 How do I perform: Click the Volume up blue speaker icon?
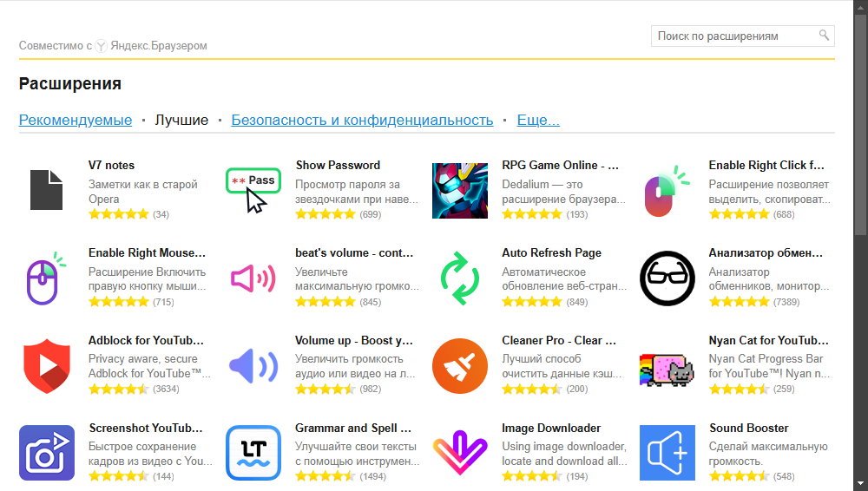pyautogui.click(x=253, y=366)
